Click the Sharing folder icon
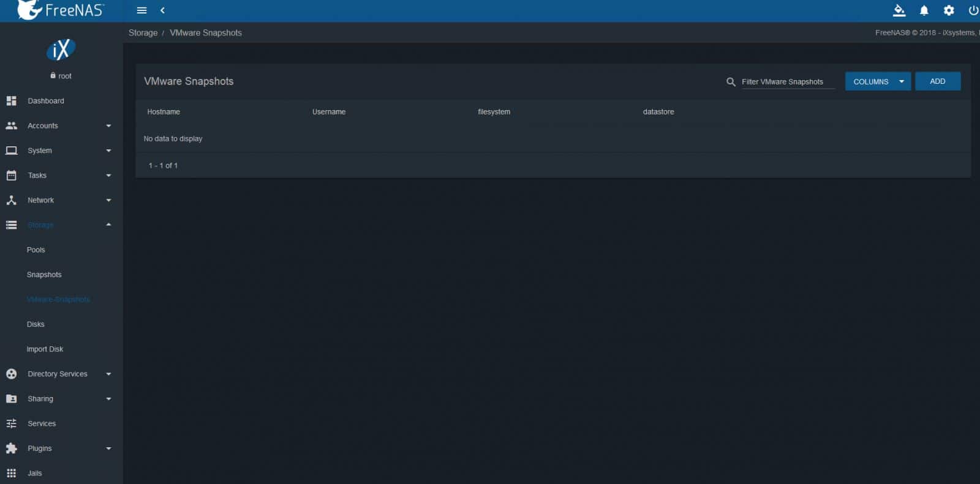The image size is (980, 484). click(11, 398)
